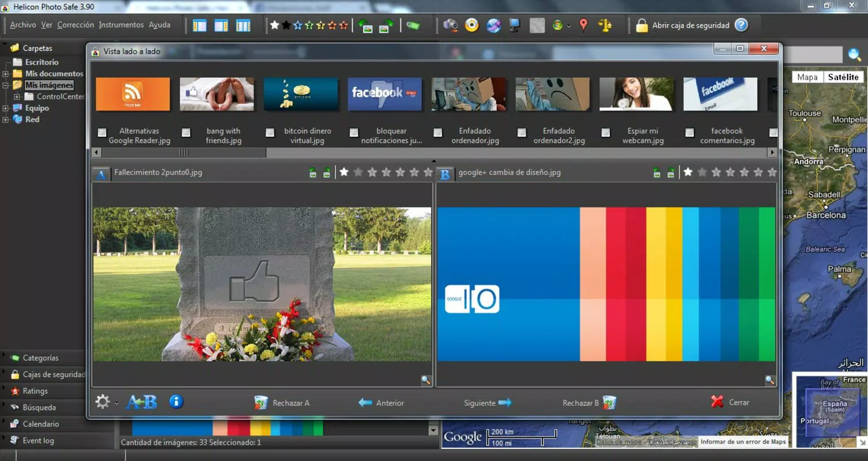The height and width of the screenshot is (461, 868).
Task: Click the A to B swap icon
Action: (x=142, y=402)
